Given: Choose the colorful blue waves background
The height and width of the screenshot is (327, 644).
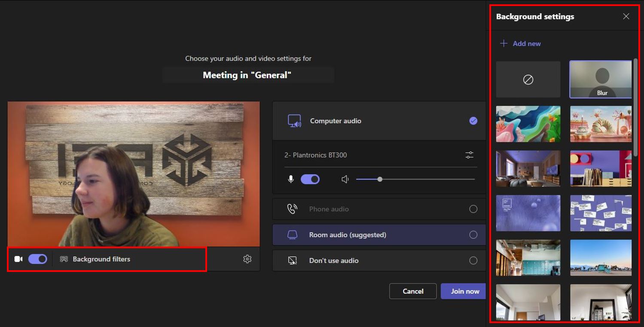Looking at the screenshot, I should tap(528, 124).
